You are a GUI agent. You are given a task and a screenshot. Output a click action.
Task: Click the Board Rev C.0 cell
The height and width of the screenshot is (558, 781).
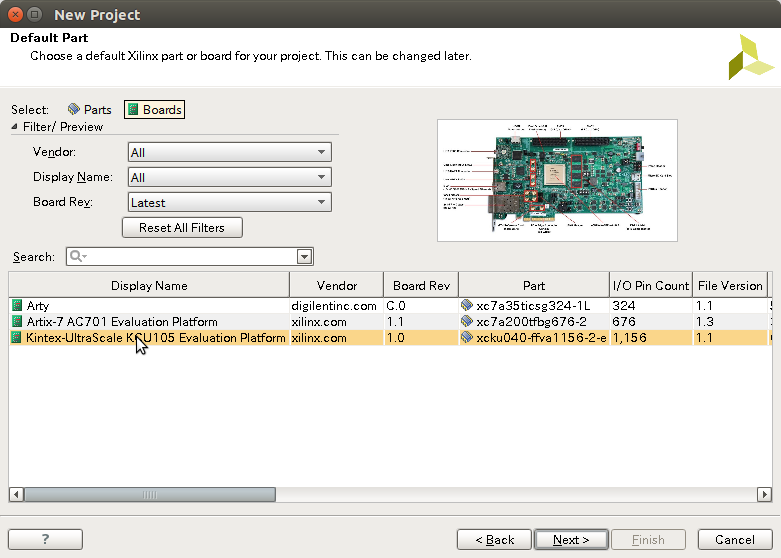[x=421, y=305]
